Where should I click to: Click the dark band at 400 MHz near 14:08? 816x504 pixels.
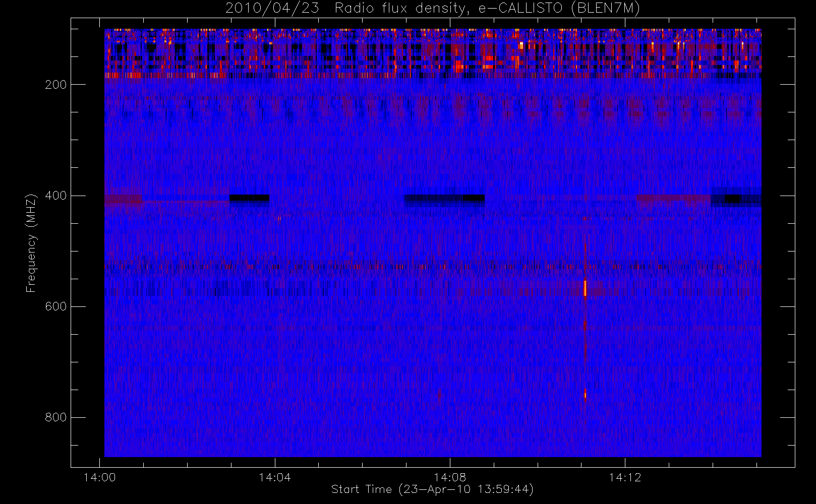click(x=444, y=198)
